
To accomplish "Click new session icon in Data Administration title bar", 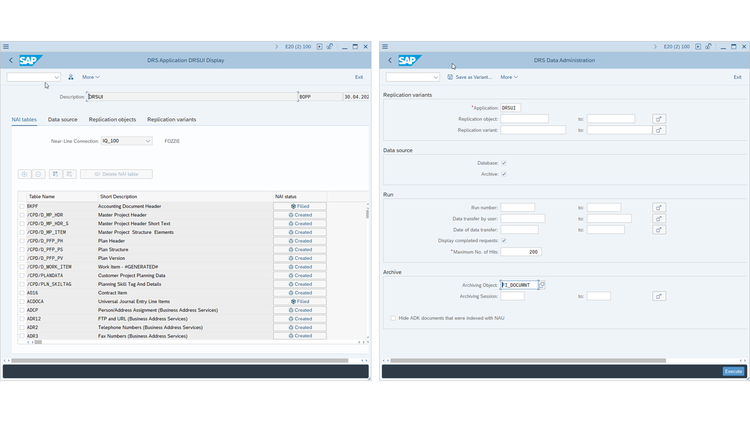I will click(x=698, y=46).
